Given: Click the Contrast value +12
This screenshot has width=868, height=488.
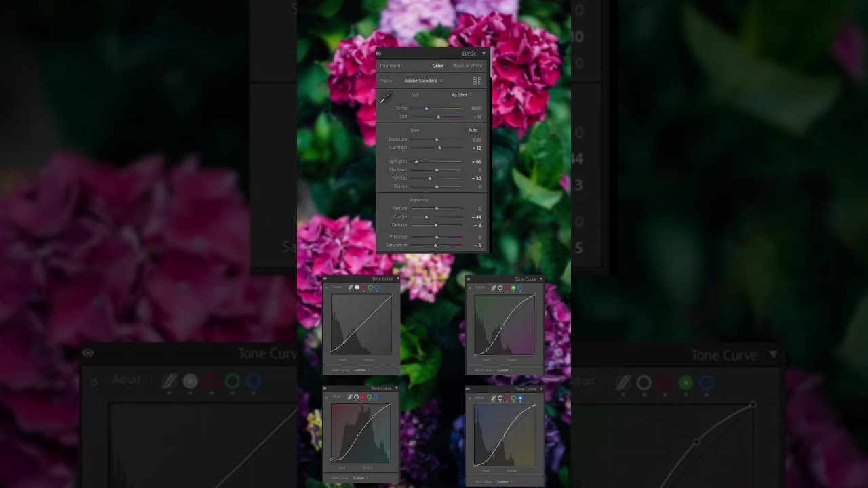Looking at the screenshot, I should [x=477, y=148].
